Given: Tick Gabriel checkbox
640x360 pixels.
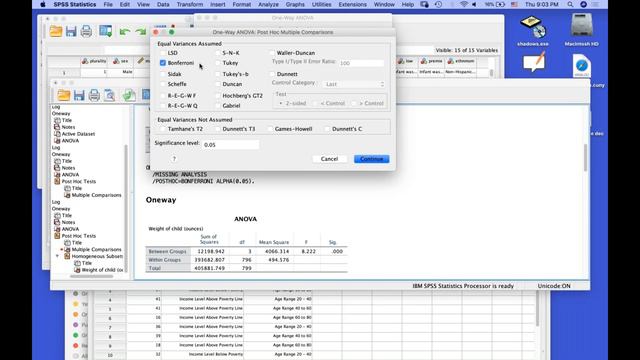Looking at the screenshot, I should click(218, 106).
